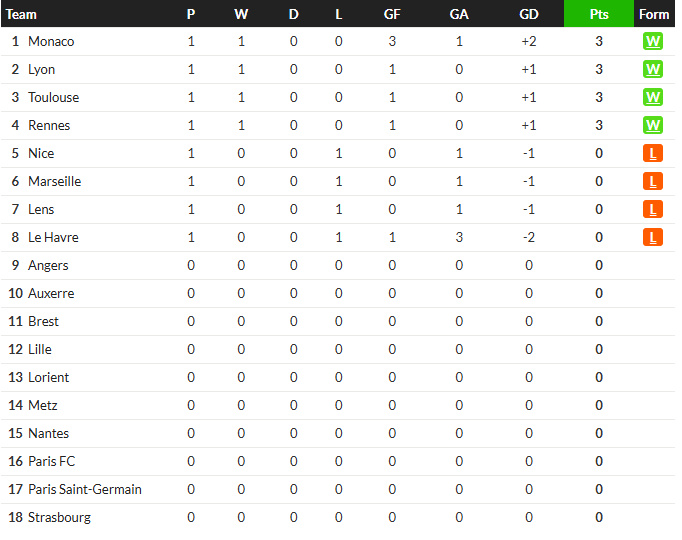This screenshot has width=682, height=540.
Task: Open the Monaco team link
Action: coord(51,41)
